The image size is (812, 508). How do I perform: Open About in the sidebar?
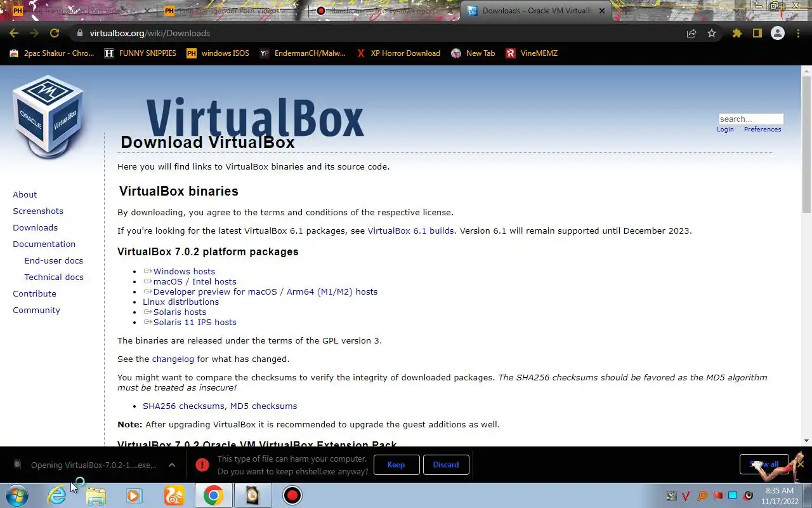(x=25, y=194)
